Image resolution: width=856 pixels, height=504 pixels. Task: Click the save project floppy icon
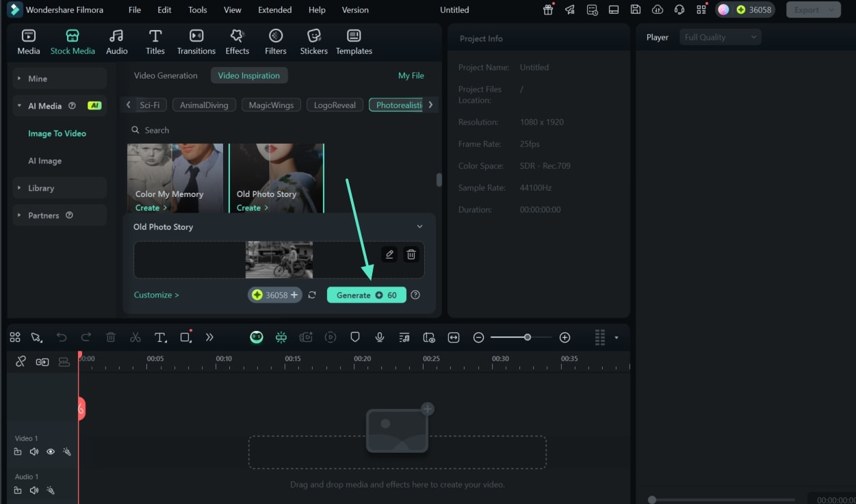(636, 10)
